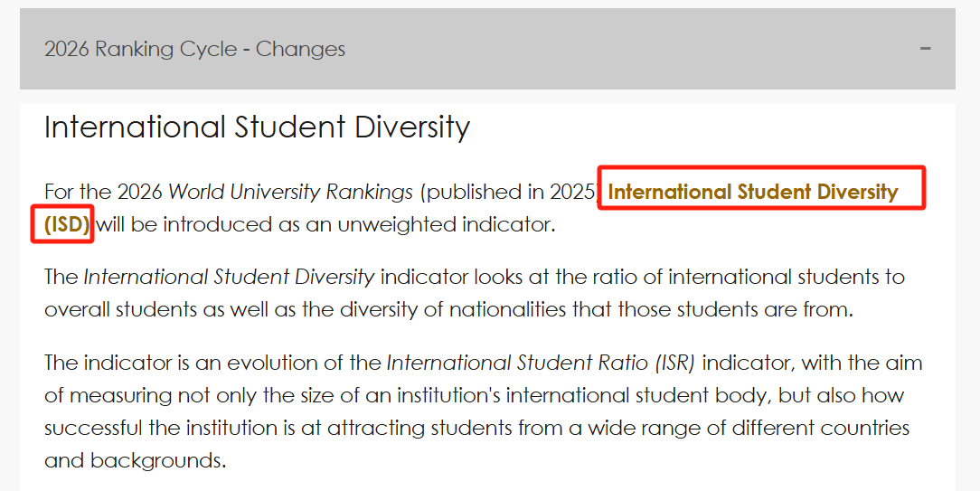Open the International Student Diversity (ISD) link
The width and height of the screenshot is (980, 491).
pyautogui.click(x=752, y=192)
